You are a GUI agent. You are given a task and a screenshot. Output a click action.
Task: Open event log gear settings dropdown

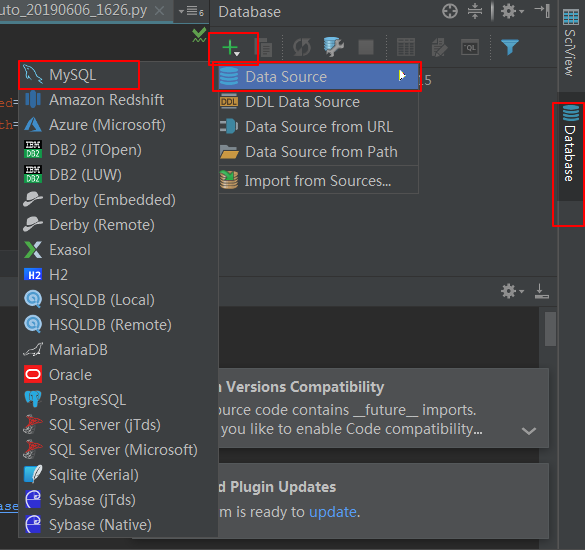click(x=512, y=291)
